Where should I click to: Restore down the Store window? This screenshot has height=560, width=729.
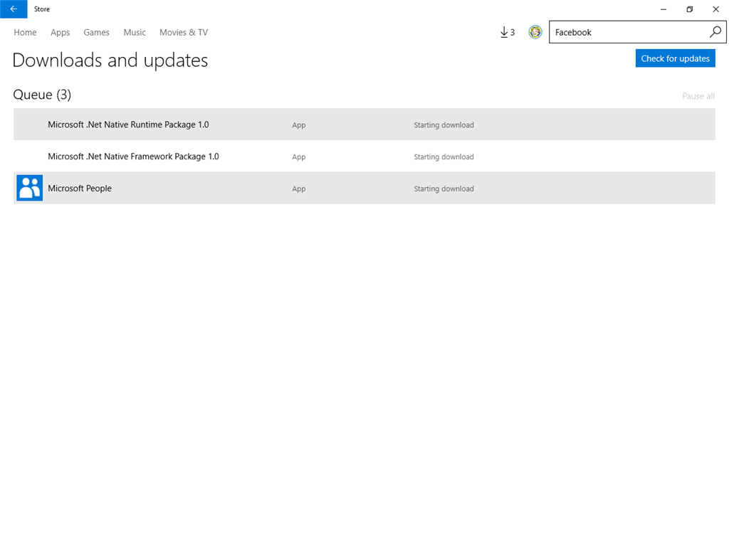click(x=689, y=9)
